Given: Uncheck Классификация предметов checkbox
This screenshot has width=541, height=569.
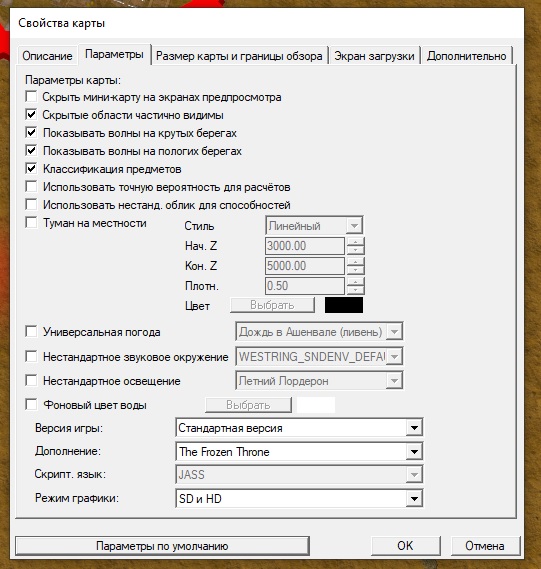Looking at the screenshot, I should (31, 168).
